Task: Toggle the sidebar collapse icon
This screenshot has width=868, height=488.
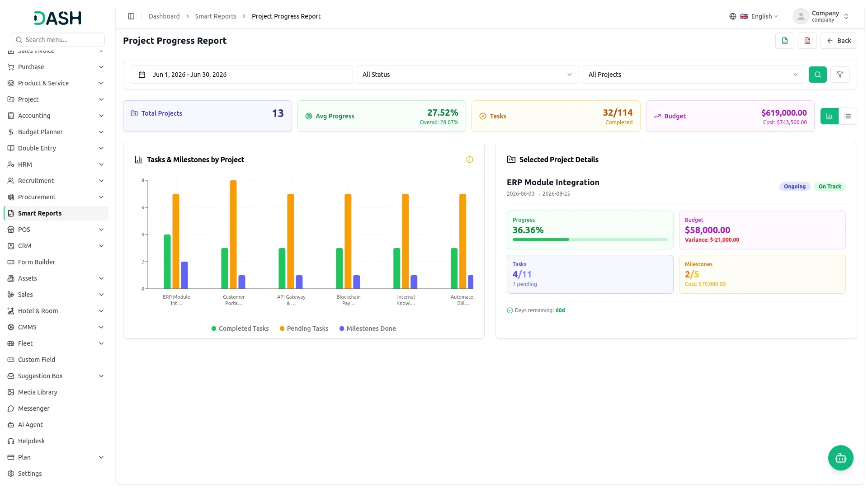Action: pos(131,16)
